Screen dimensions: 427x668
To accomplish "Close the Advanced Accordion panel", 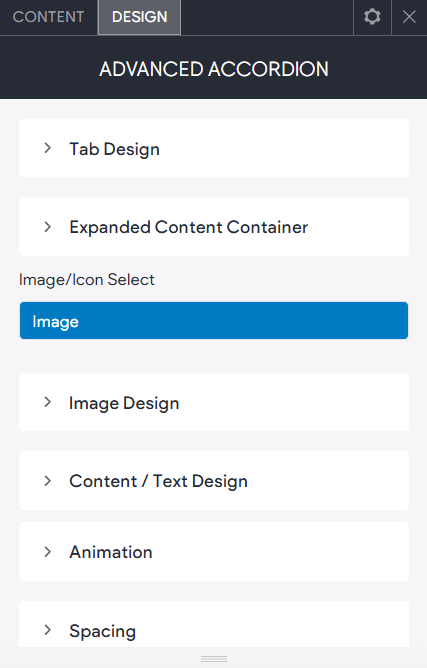I will click(409, 17).
